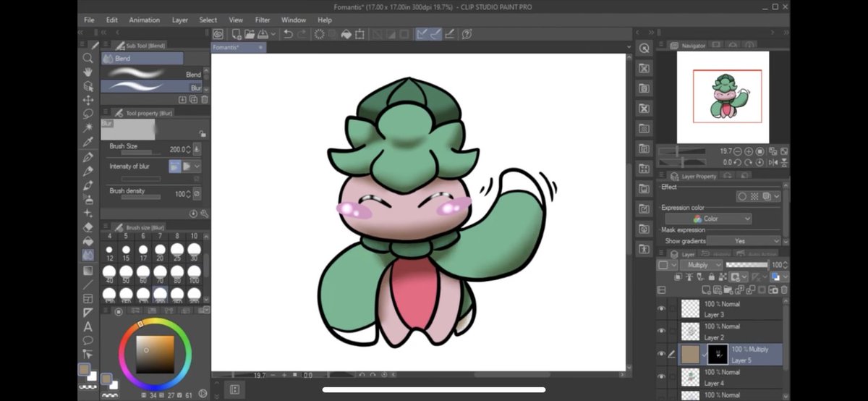The width and height of the screenshot is (868, 401).
Task: Toggle visibility of Layer 2
Action: [x=661, y=332]
